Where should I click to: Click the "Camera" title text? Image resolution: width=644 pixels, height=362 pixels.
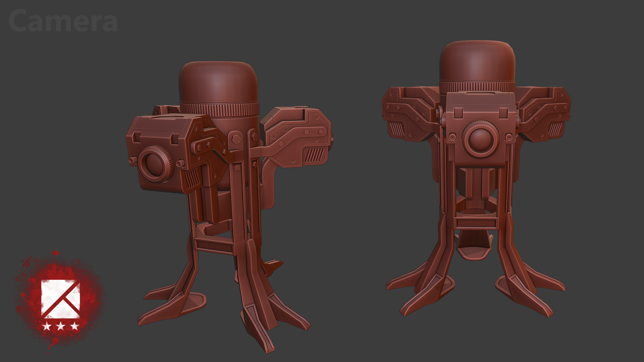[63, 21]
